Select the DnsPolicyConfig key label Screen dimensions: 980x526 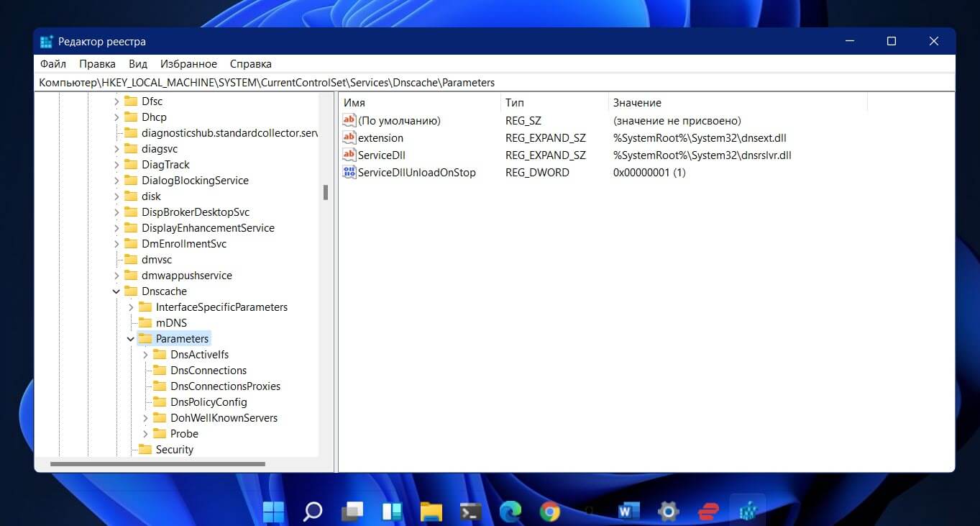(209, 402)
